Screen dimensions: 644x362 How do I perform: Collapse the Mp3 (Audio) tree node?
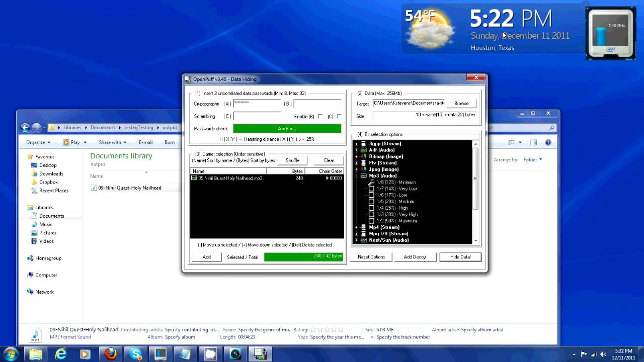357,176
